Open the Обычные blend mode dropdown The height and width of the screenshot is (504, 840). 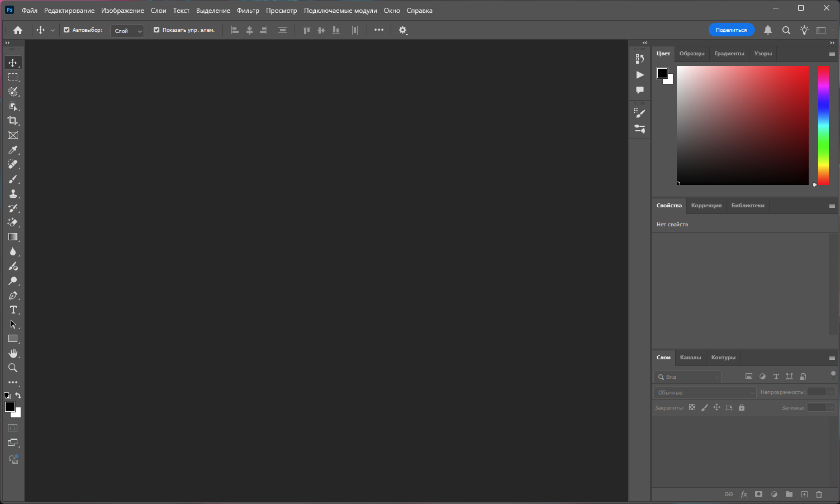pos(704,392)
